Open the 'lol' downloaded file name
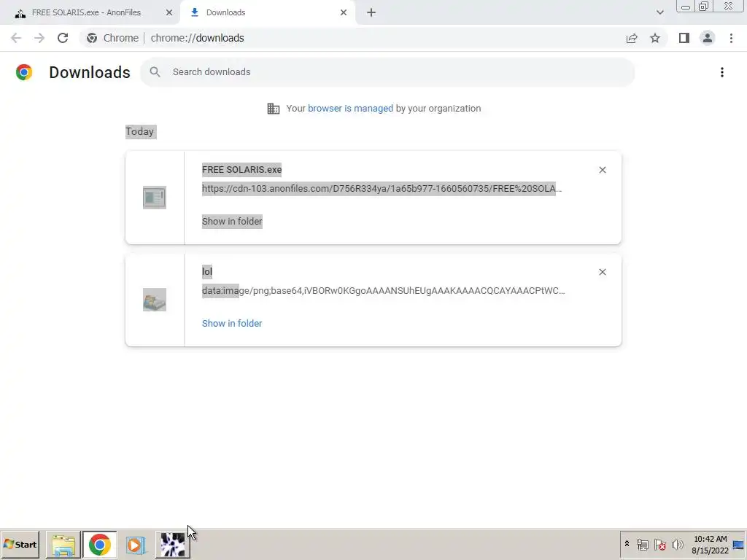 click(206, 271)
